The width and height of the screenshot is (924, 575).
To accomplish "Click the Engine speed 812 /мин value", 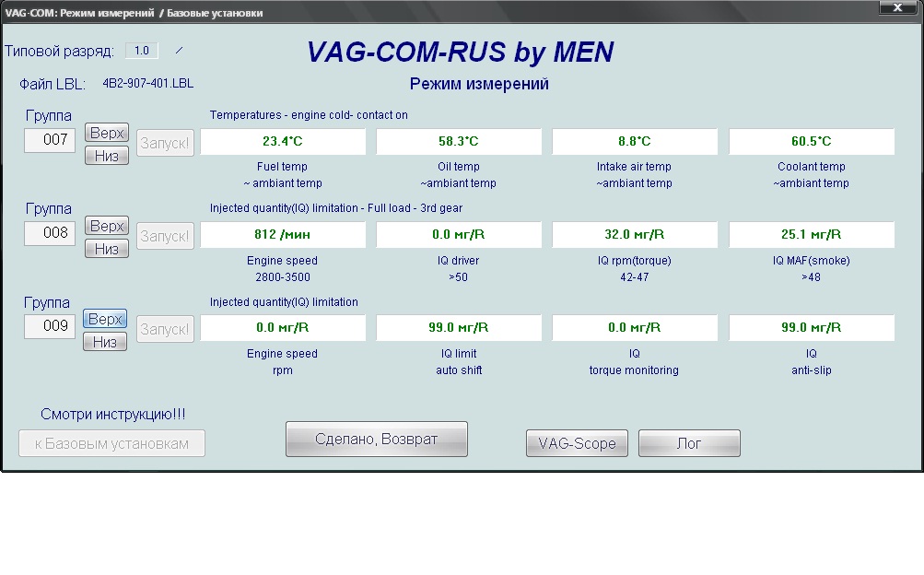I will coord(283,234).
